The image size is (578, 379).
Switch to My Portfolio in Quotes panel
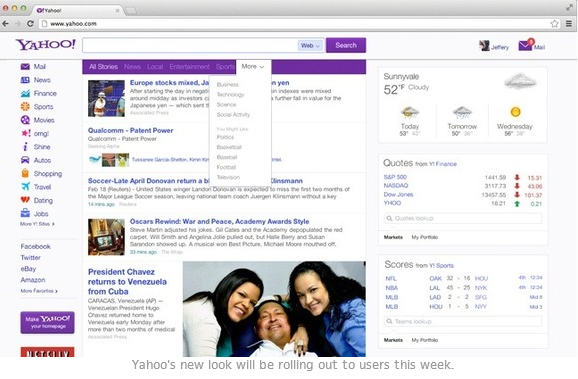[425, 237]
